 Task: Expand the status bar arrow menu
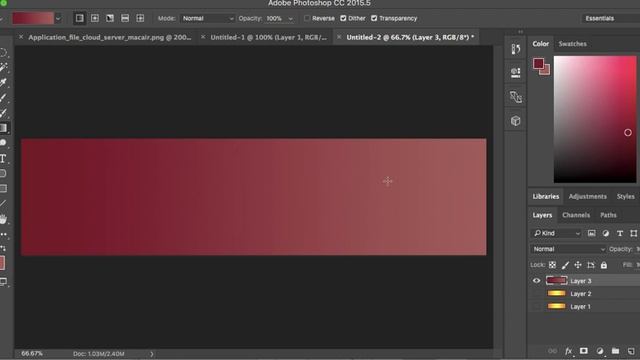click(x=152, y=354)
